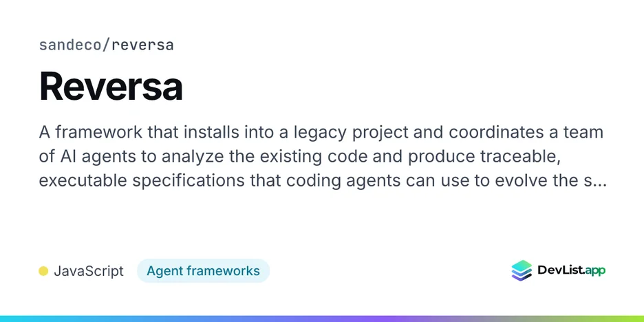Click the DevList stacked layers logo icon
644x322 pixels.
coord(522,270)
